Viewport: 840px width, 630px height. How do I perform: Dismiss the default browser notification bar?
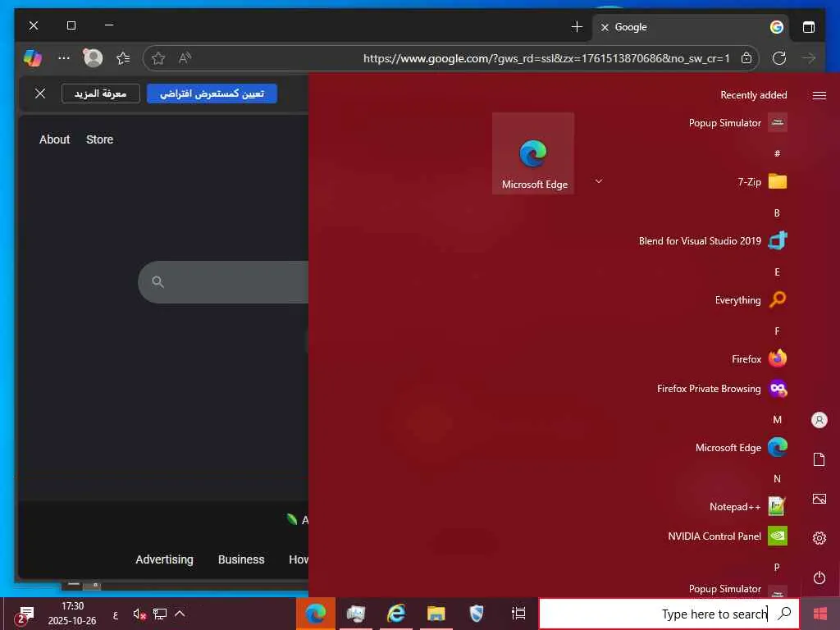point(40,94)
